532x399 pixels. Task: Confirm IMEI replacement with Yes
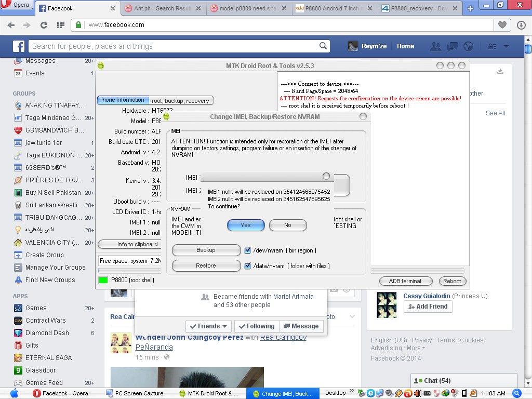coord(246,225)
